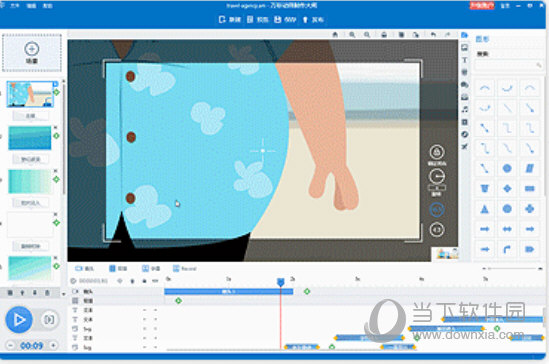Click the search field in the shapes panel
The width and height of the screenshot is (549, 364).
[x=508, y=65]
